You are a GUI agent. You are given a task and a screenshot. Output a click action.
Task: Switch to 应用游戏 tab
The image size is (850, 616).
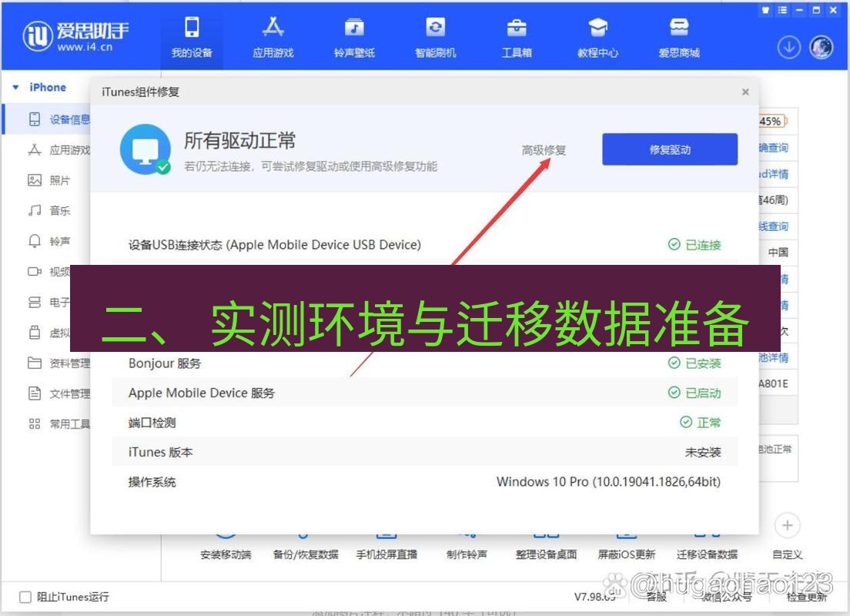point(273,37)
